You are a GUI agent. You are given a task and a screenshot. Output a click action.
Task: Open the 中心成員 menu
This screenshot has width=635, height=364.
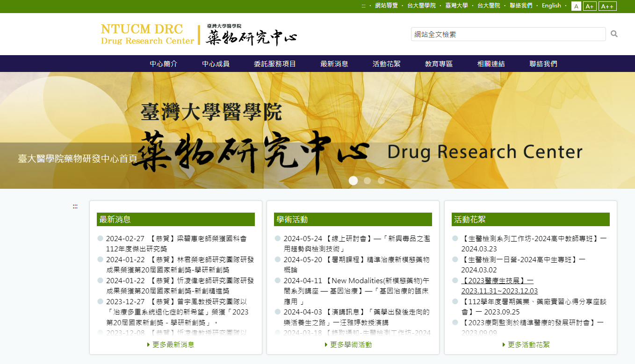[x=216, y=64]
